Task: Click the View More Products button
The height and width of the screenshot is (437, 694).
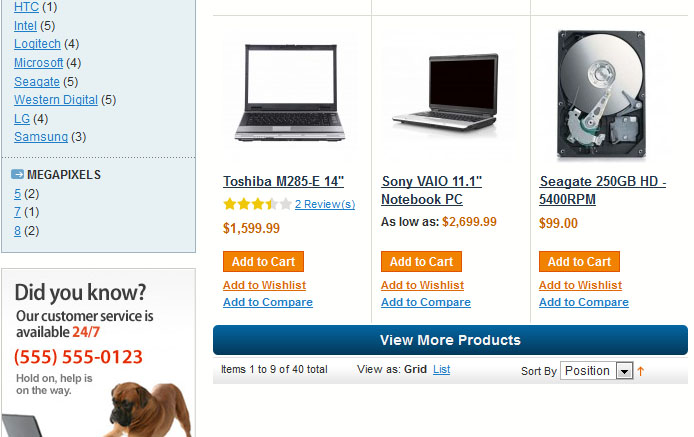Action: (x=450, y=340)
